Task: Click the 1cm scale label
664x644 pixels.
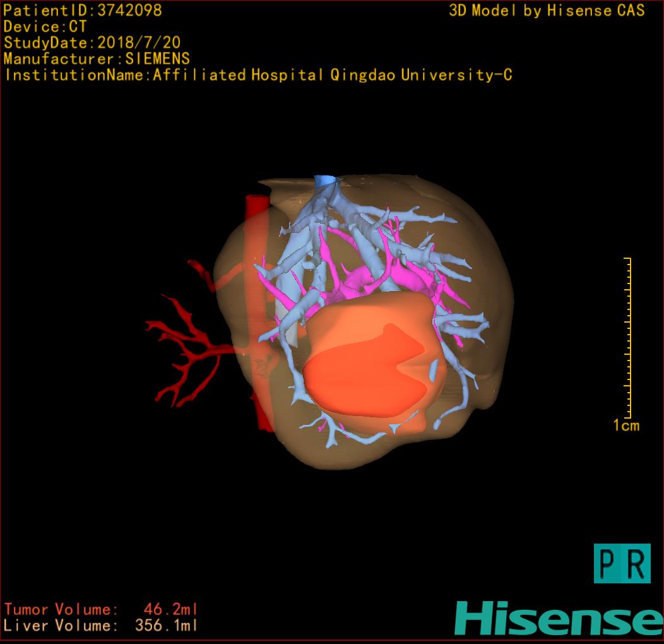Action: click(626, 426)
